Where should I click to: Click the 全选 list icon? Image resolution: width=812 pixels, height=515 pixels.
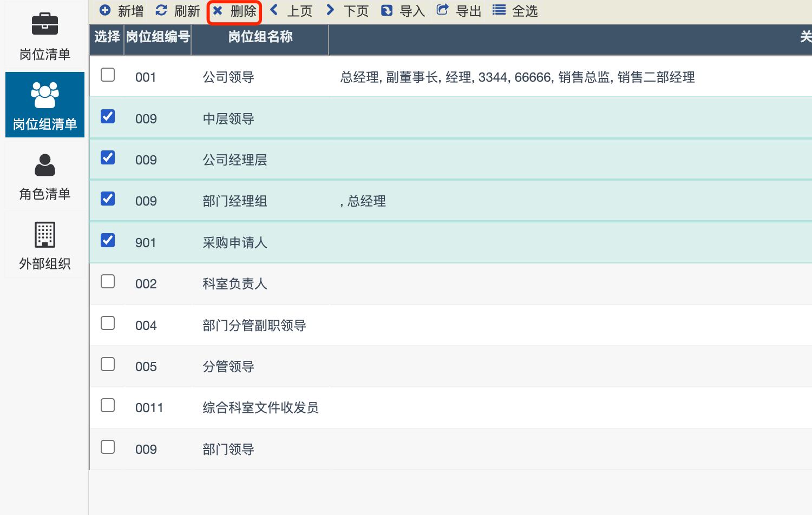click(499, 10)
